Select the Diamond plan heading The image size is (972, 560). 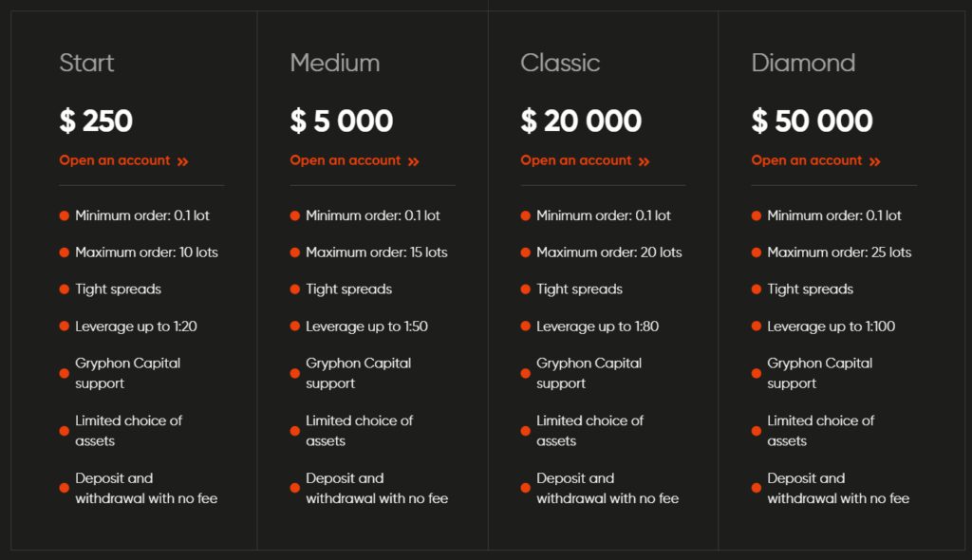click(x=803, y=63)
